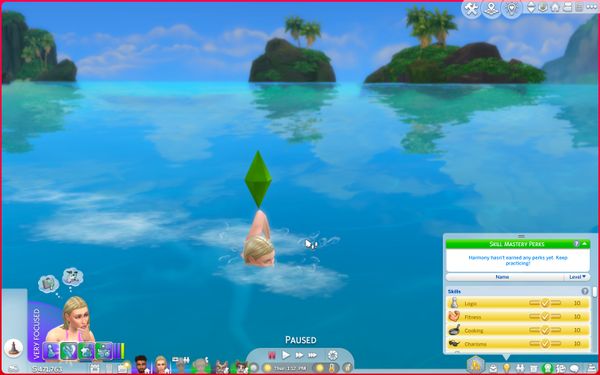Viewport: 600px width, 375px height.
Task: Collapse the Skill Mastery Perks section
Action: point(585,244)
